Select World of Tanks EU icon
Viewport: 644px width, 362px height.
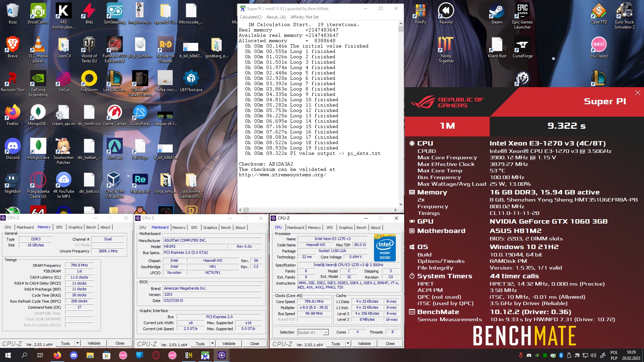tap(89, 50)
